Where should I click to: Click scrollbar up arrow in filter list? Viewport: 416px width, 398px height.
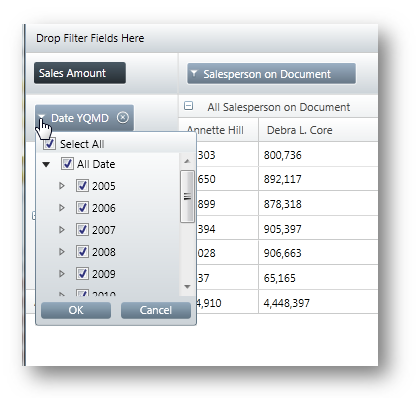pos(187,161)
